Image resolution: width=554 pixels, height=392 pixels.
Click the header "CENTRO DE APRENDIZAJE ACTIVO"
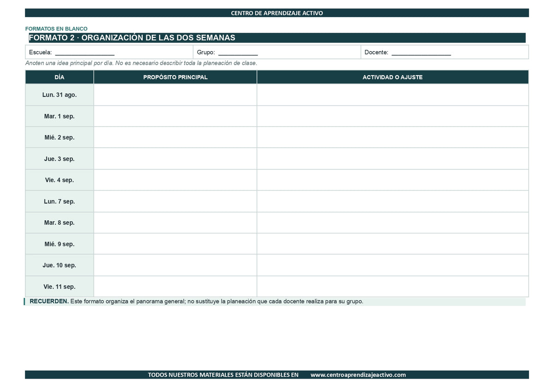tap(277, 13)
